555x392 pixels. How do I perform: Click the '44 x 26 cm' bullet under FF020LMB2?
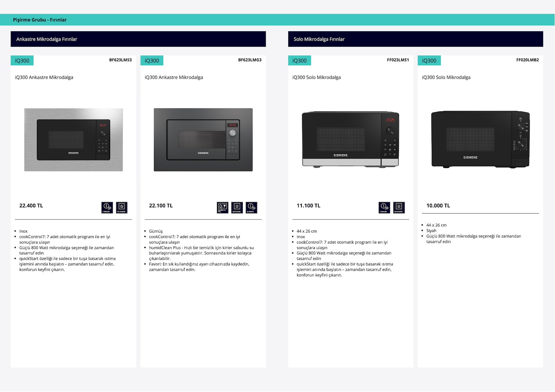click(436, 225)
